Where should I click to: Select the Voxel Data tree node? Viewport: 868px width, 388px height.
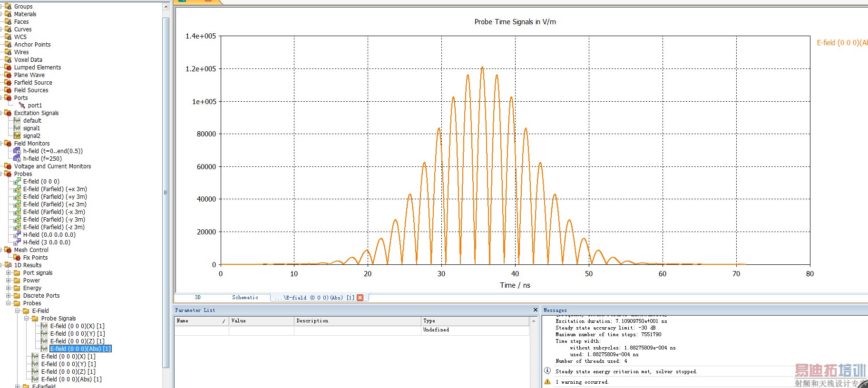pyautogui.click(x=28, y=59)
